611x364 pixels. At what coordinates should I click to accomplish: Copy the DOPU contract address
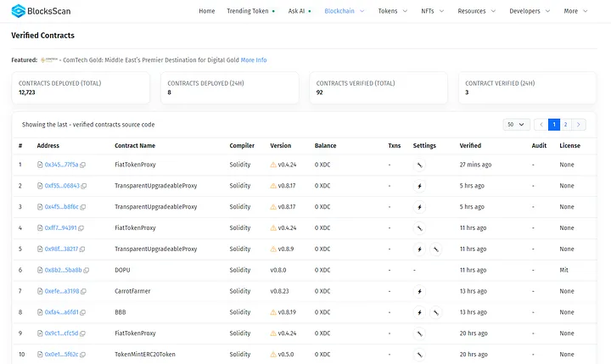click(87, 270)
